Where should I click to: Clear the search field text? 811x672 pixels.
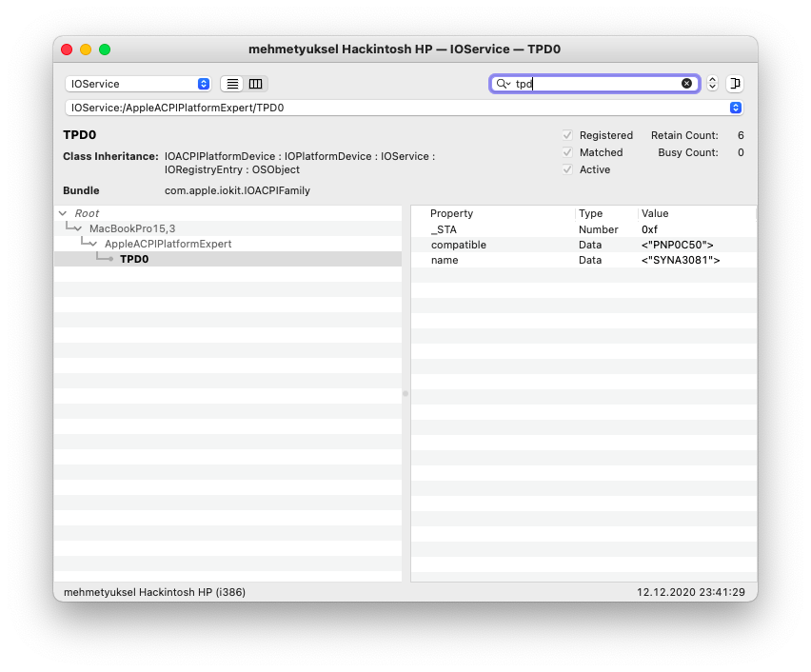[x=686, y=84]
